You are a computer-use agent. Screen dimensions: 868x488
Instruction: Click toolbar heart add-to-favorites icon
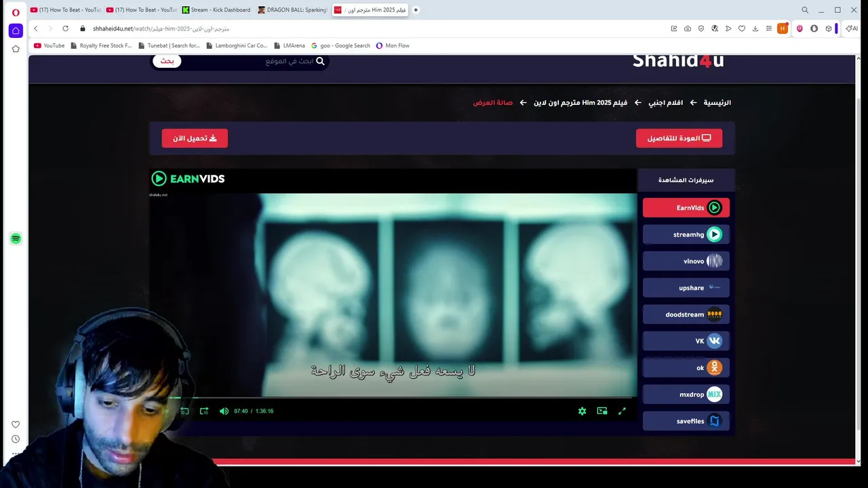tap(742, 28)
